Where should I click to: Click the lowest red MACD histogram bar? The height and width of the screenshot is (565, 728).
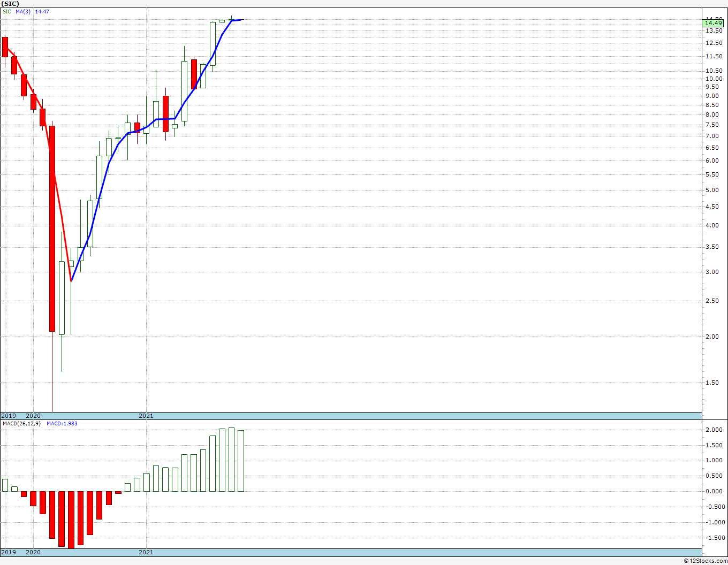[x=71, y=520]
